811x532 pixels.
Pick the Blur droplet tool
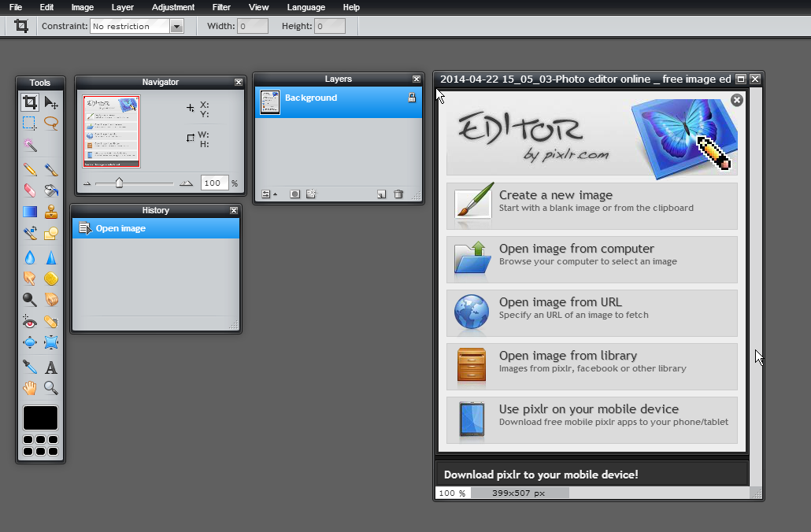point(29,257)
